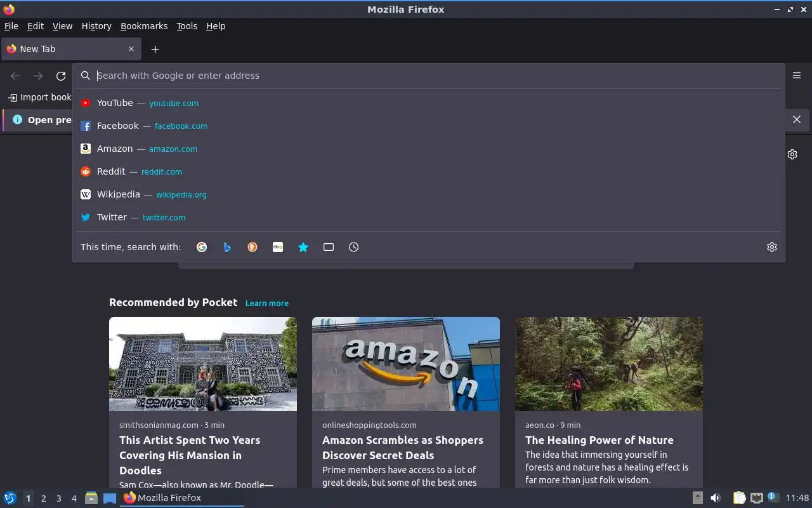812x508 pixels.
Task: Click the info icon in the notification bar
Action: pyautogui.click(x=17, y=119)
